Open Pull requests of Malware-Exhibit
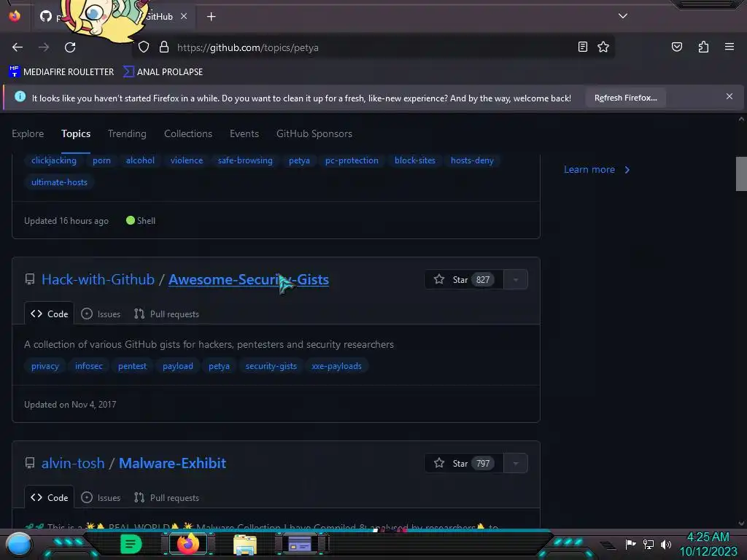This screenshot has height=560, width=747. (x=166, y=497)
